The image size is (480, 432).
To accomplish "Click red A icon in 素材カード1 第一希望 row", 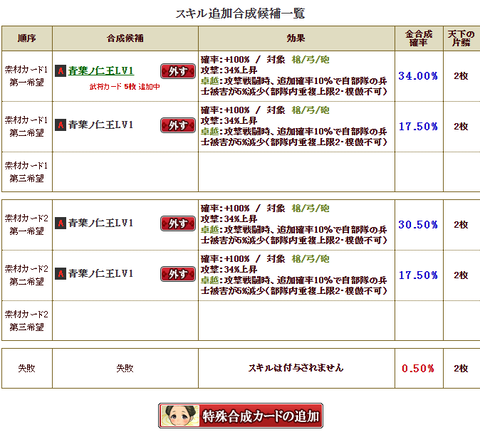I will [x=60, y=71].
